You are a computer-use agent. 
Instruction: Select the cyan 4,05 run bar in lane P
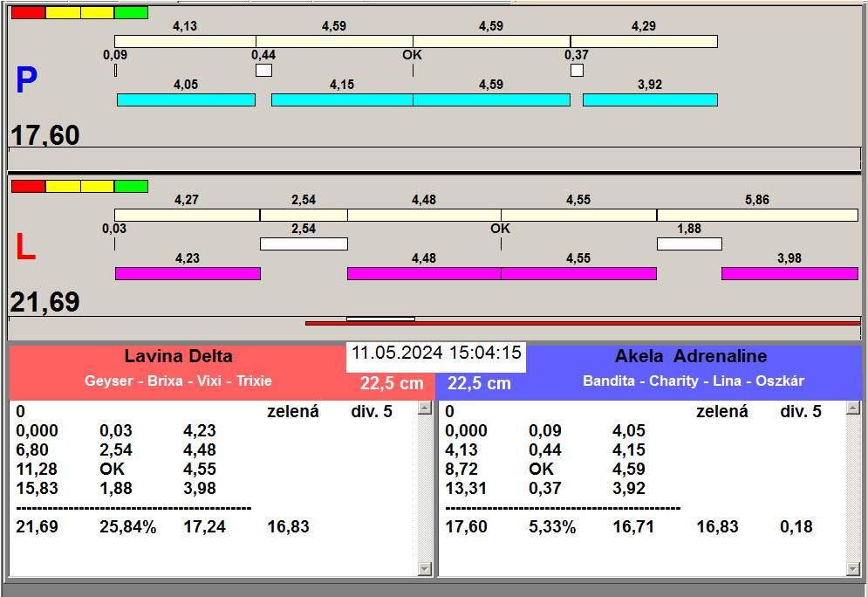click(x=186, y=99)
